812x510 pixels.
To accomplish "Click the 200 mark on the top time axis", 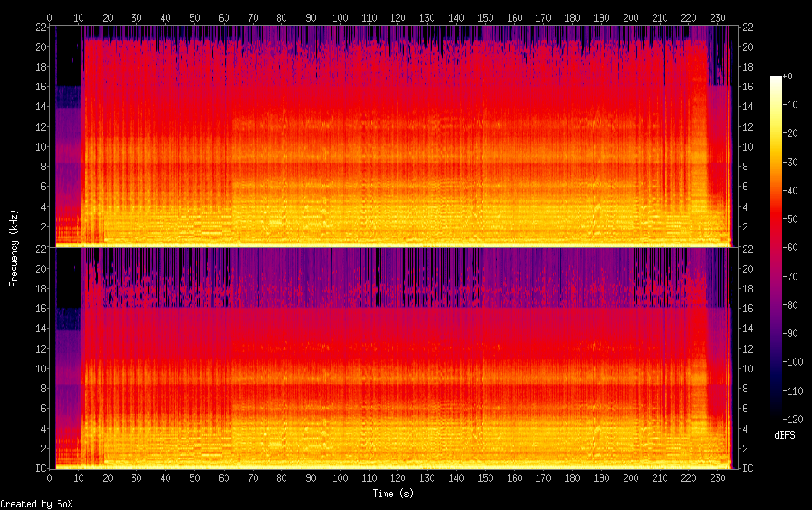I will (x=631, y=17).
